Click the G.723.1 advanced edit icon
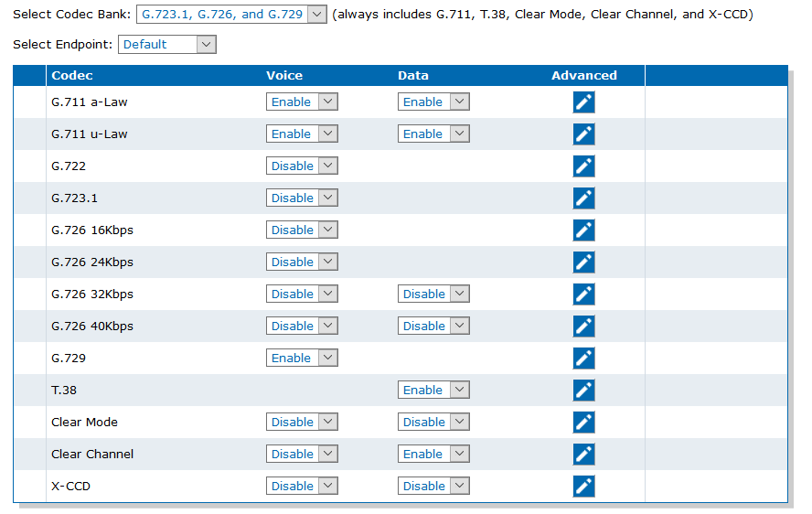 [x=583, y=198]
